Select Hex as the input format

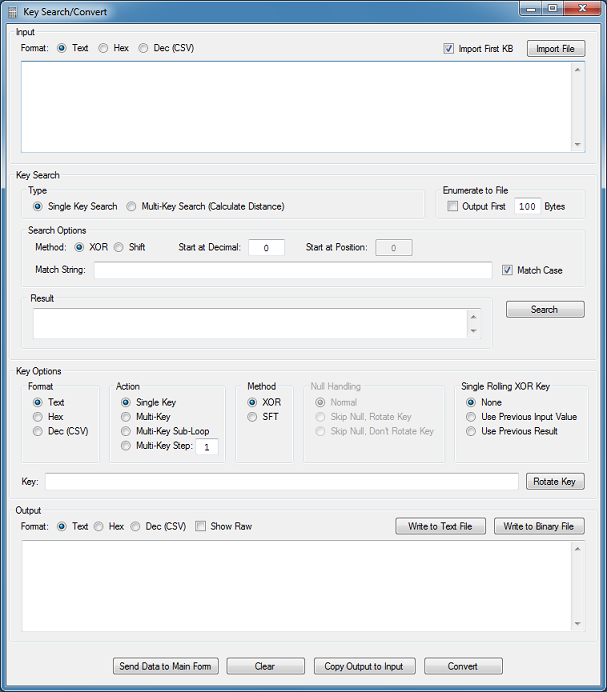point(104,48)
